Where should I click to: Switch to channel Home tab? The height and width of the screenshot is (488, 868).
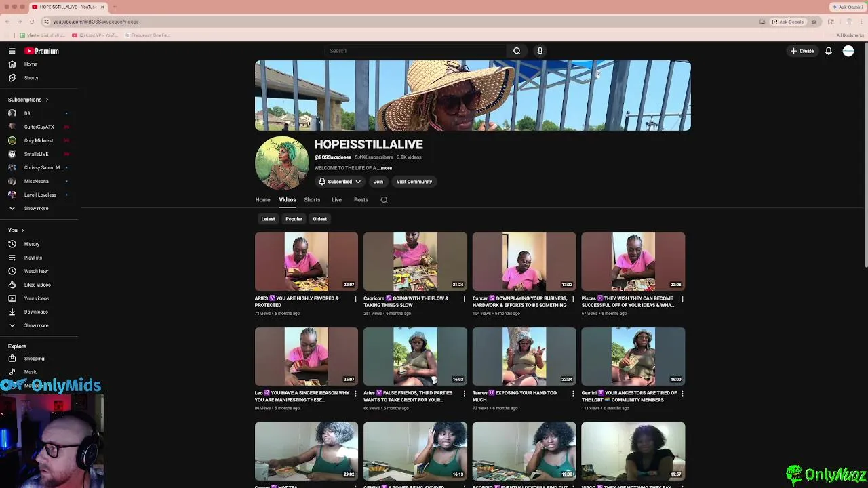pyautogui.click(x=262, y=200)
